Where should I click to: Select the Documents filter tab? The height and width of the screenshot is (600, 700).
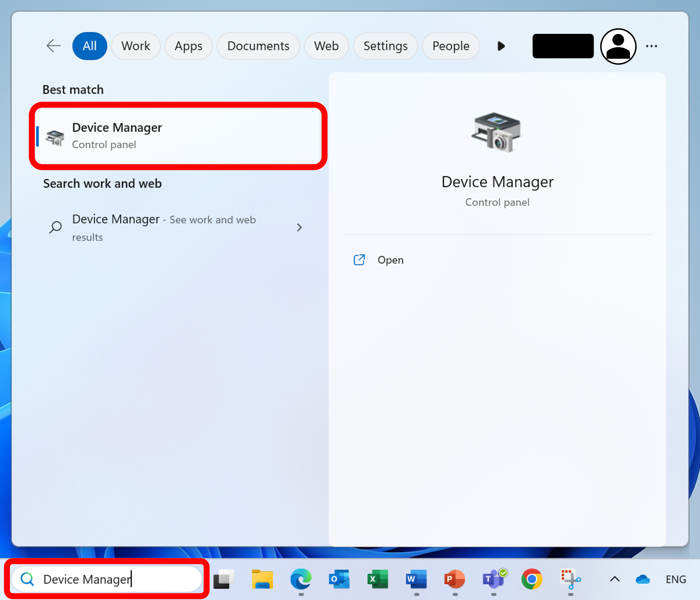pos(258,46)
